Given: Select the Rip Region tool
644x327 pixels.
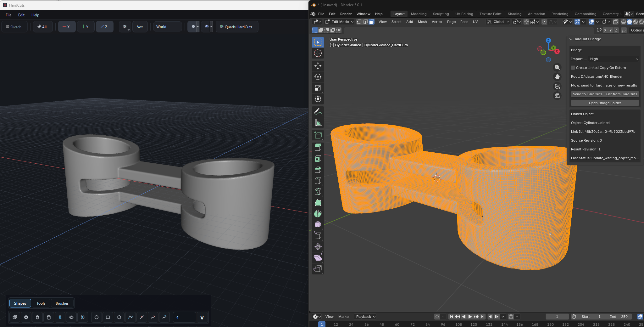Looking at the screenshot, I should (318, 268).
